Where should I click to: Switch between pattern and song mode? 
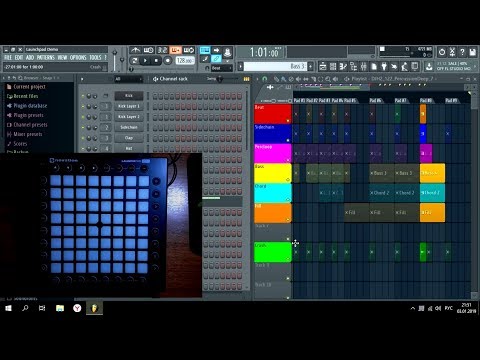tap(134, 61)
